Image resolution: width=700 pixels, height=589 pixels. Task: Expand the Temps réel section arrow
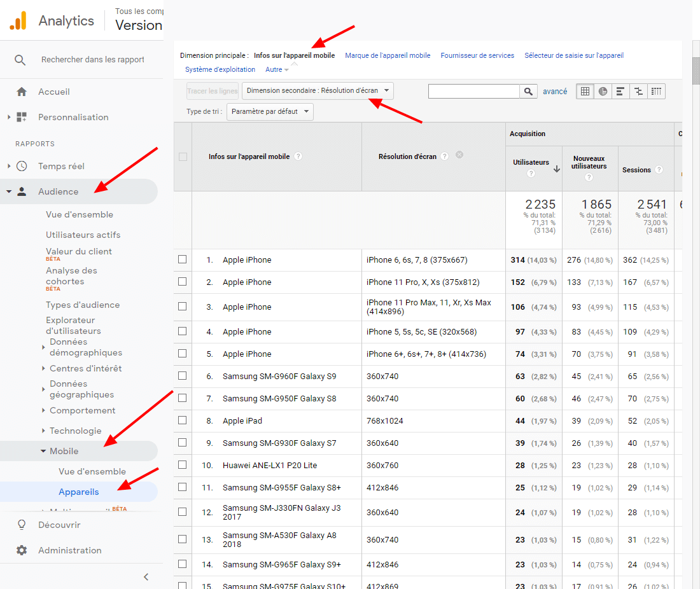click(x=9, y=167)
